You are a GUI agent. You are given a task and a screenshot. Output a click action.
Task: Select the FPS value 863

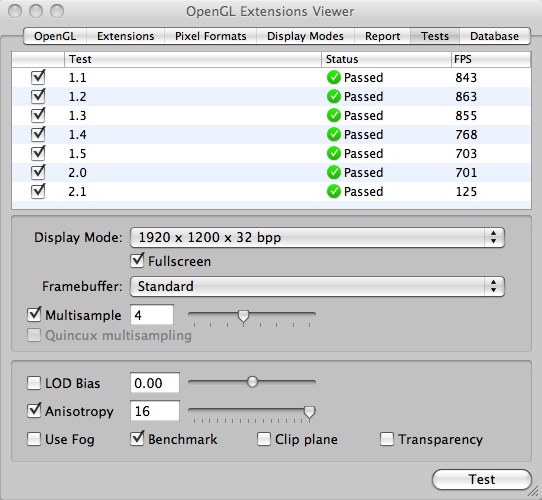coord(466,96)
